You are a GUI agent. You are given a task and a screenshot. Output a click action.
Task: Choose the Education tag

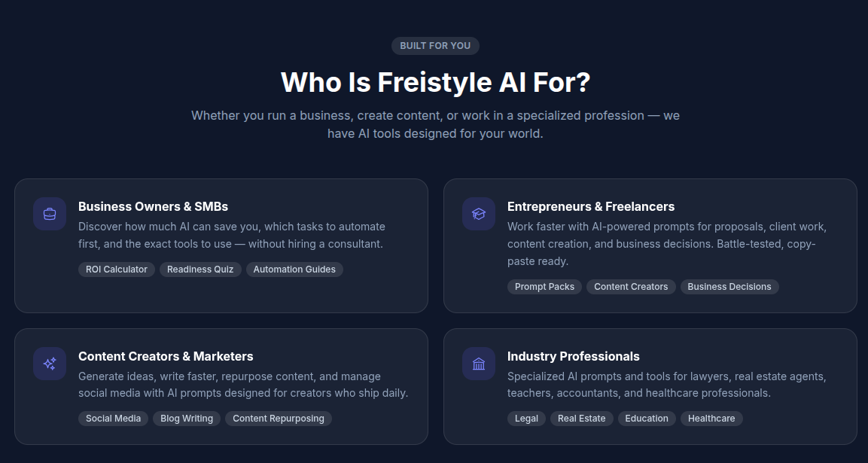[x=647, y=419]
